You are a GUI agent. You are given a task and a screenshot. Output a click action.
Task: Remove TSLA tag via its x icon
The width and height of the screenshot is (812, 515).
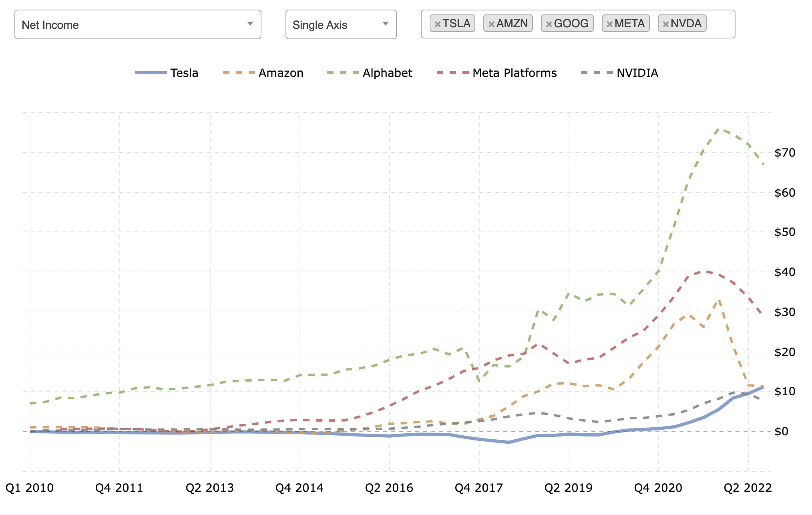point(438,24)
